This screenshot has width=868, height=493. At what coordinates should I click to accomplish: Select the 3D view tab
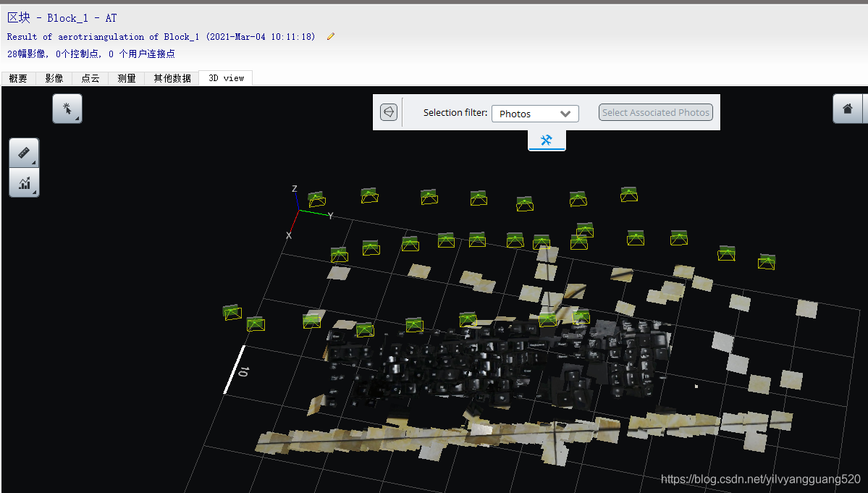(x=226, y=78)
